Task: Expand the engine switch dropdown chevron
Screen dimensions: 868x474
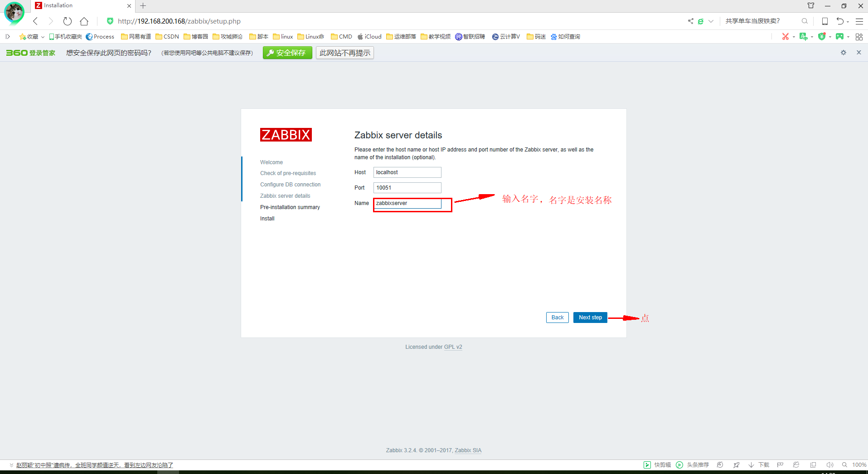Action: (x=711, y=21)
